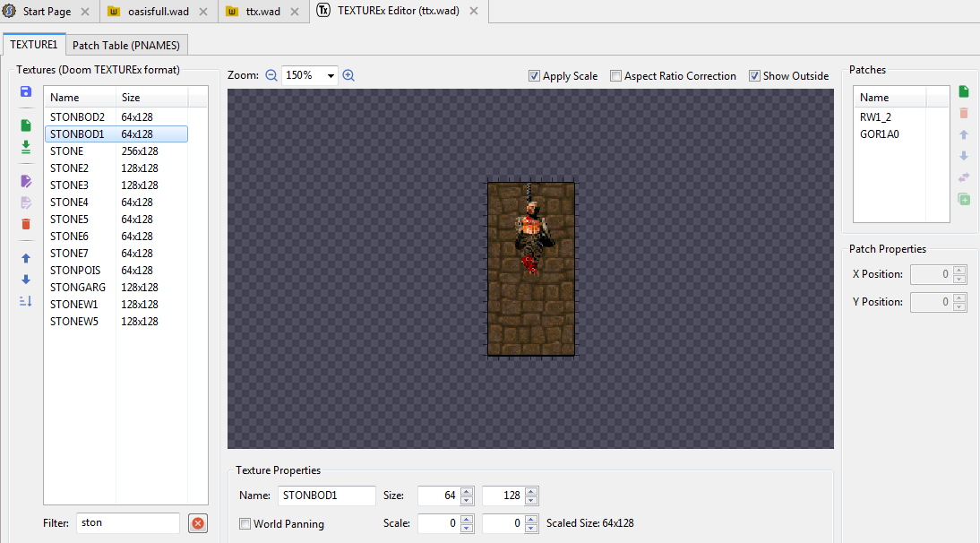Save the texture list with the floppy icon
This screenshot has height=543, width=980.
coord(26,92)
